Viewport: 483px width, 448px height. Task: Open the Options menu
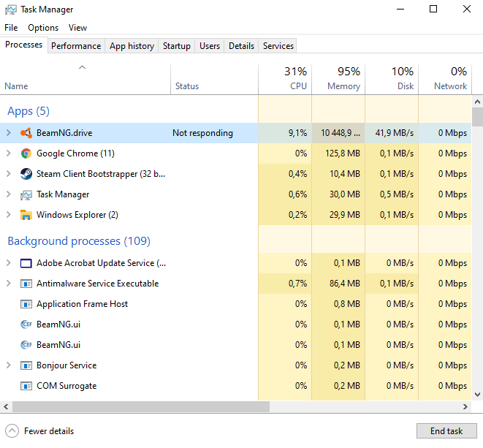43,28
